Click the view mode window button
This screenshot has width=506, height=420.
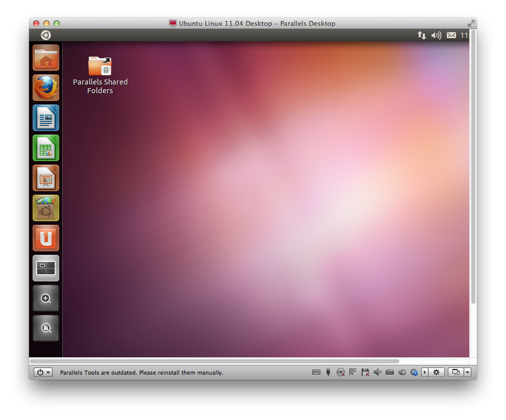456,372
